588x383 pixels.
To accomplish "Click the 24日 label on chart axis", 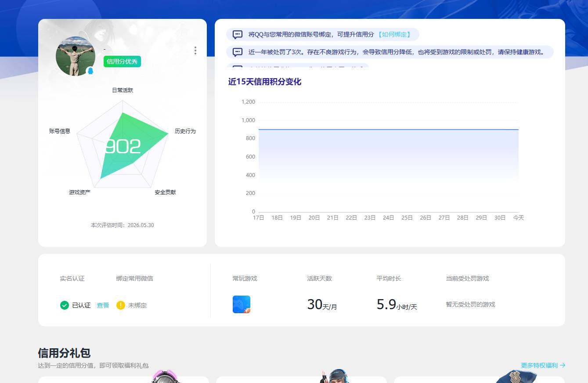I will pos(389,218).
